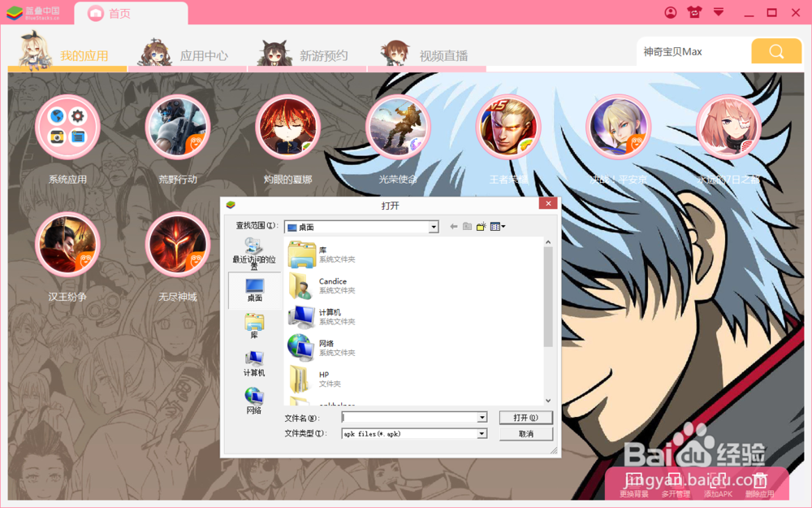Image resolution: width=812 pixels, height=508 pixels.
Task: Click the 文件名 file name input field
Action: tap(409, 417)
